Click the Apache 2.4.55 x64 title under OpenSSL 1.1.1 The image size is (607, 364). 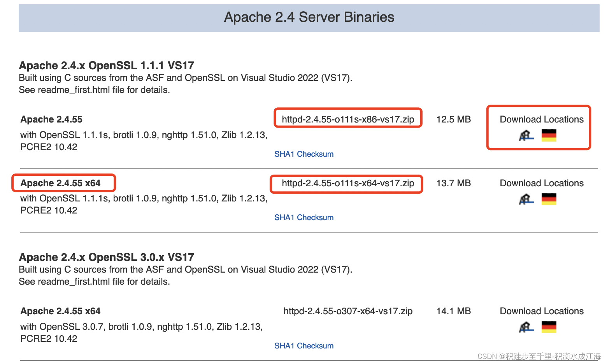pos(60,183)
